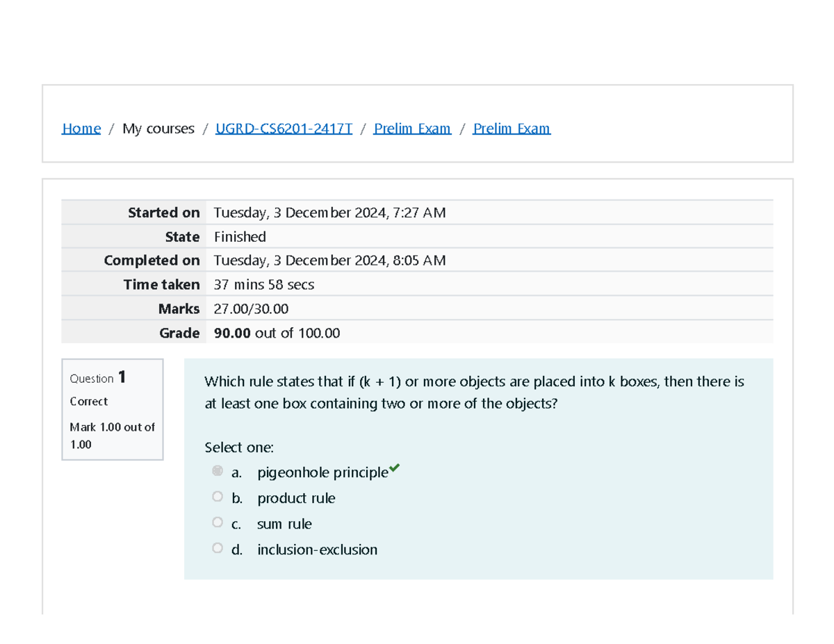Click the Question 1 info box
The image size is (834, 644).
113,409
